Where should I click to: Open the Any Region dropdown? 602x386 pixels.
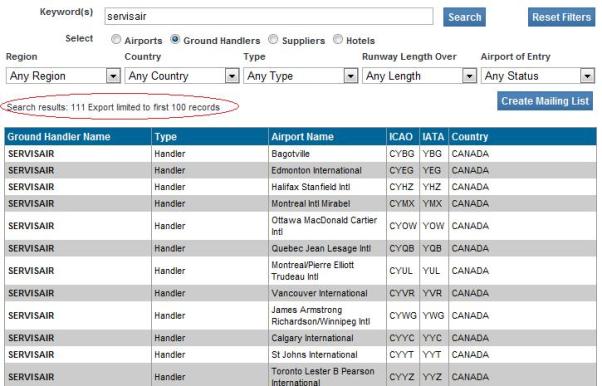pyautogui.click(x=63, y=76)
